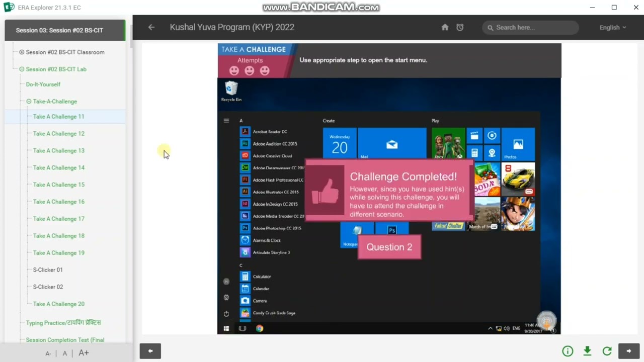Image resolution: width=644 pixels, height=362 pixels.
Task: Collapse Session #02 BS-CIT Lab node
Action: click(x=22, y=69)
